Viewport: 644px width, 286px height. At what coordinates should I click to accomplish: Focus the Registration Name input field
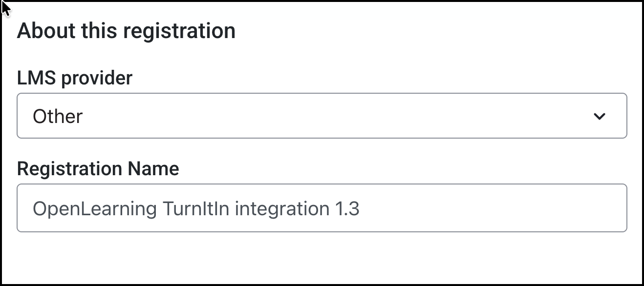click(x=322, y=208)
